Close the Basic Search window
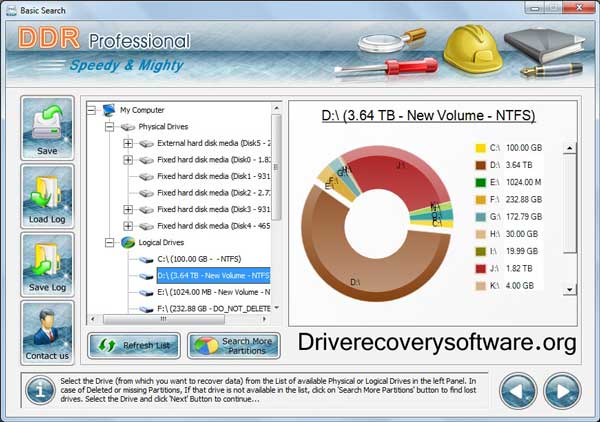The height and width of the screenshot is (422, 600). (579, 7)
